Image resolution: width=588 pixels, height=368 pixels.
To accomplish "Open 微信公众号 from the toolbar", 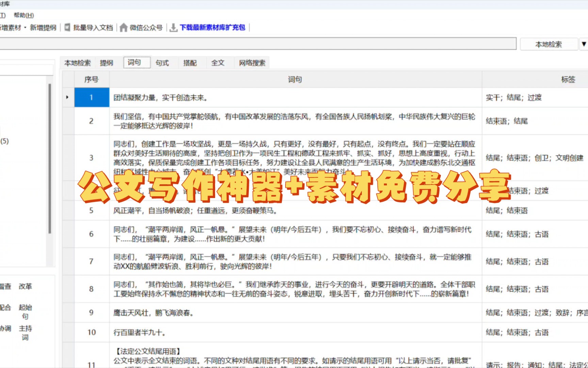I will coord(146,28).
